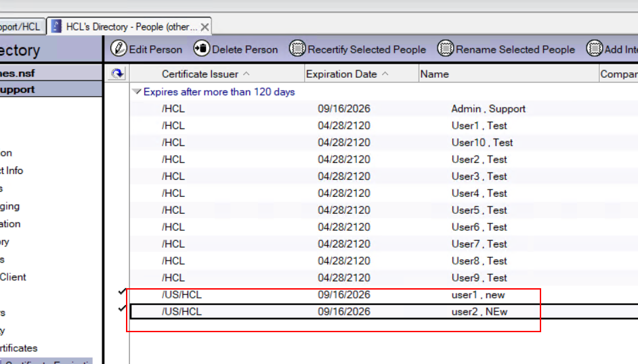Click the partially visible Company column header

click(x=619, y=74)
